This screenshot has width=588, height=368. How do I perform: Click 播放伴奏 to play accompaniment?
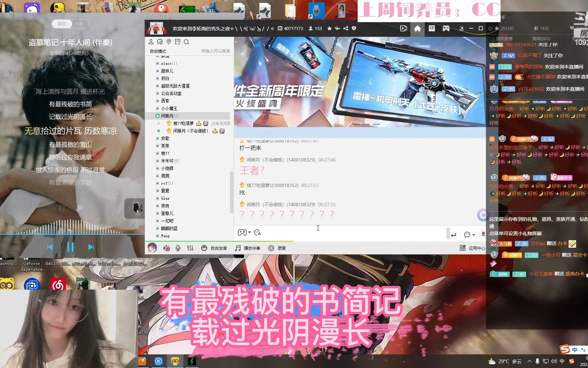point(248,248)
